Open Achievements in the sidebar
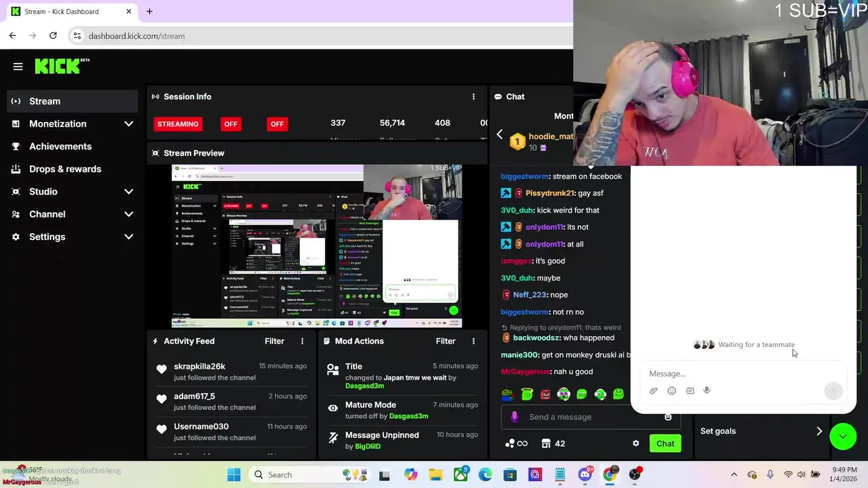 tap(73, 146)
